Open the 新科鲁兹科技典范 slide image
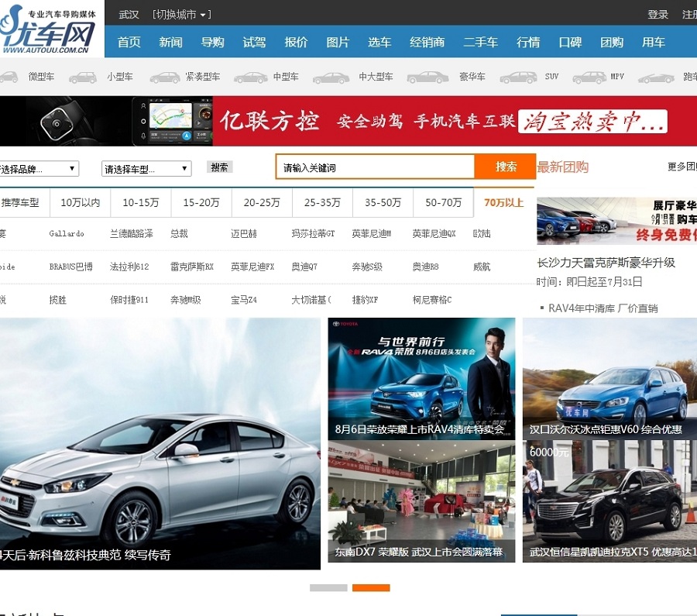Viewport: 697px width, 616px height. click(x=160, y=443)
